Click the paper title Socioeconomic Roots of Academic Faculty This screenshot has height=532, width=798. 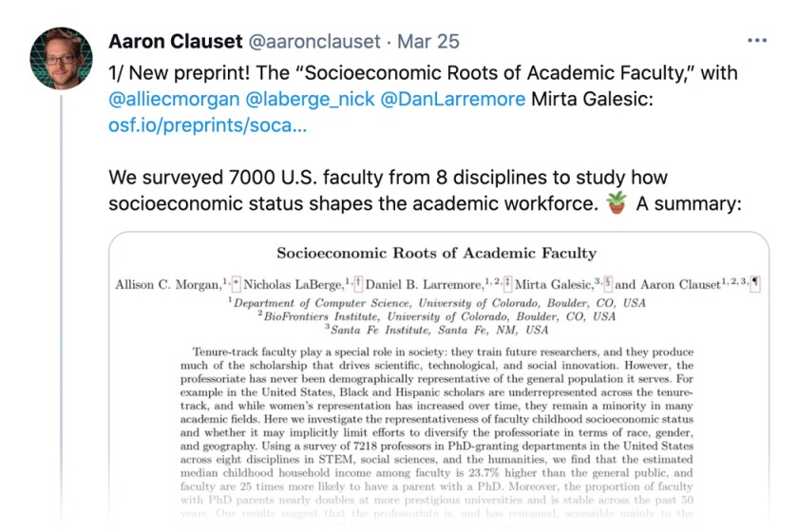click(437, 253)
